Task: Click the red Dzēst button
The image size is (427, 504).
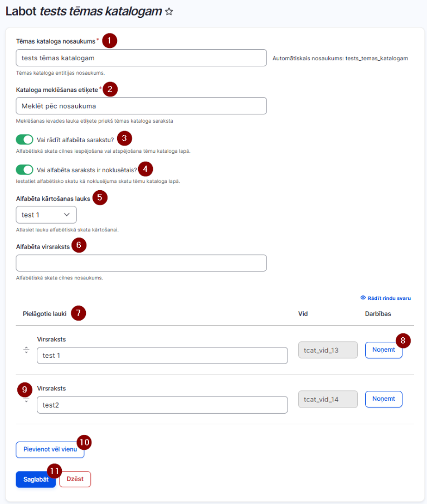Action: (75, 479)
